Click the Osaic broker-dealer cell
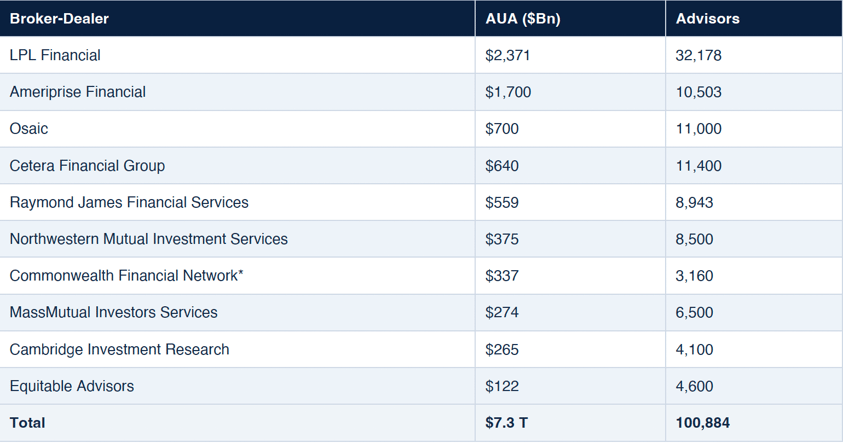 tap(29, 129)
